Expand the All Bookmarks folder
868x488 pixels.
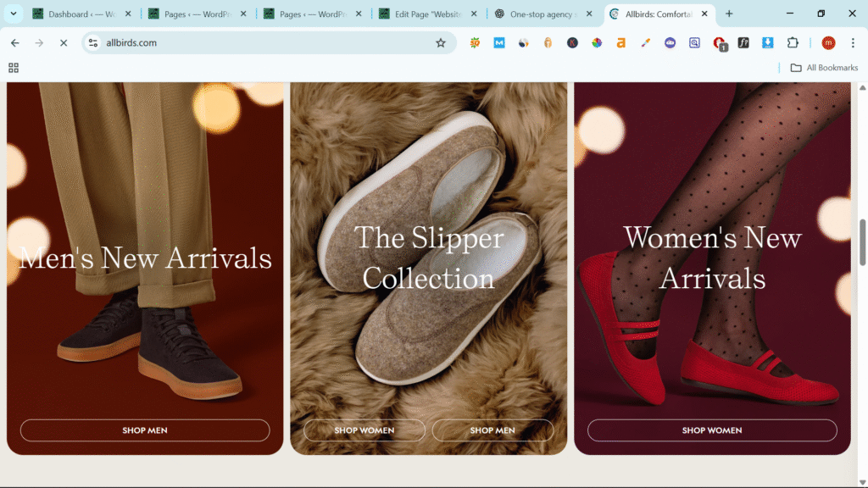[824, 68]
